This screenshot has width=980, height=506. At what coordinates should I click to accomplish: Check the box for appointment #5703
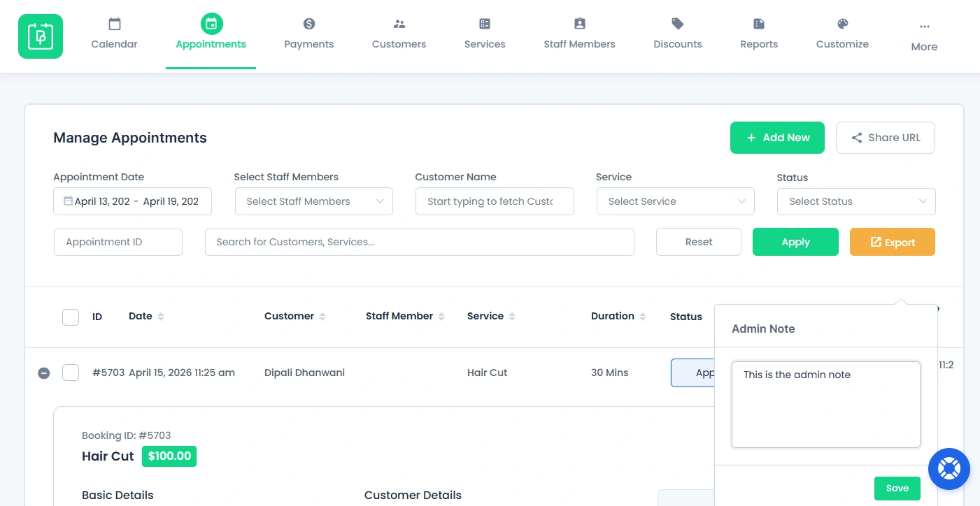click(x=71, y=373)
